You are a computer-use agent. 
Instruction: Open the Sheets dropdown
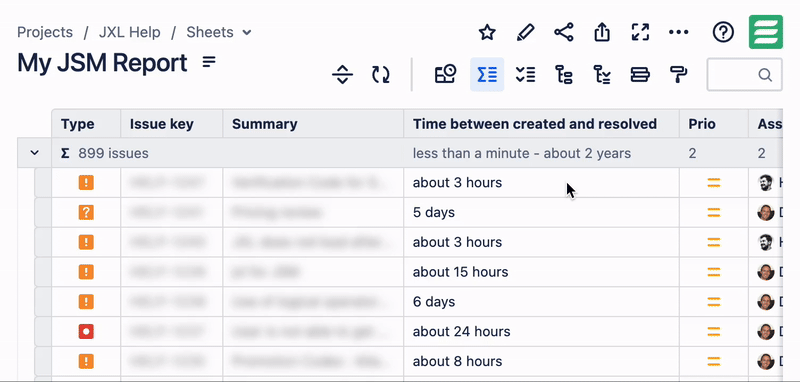(219, 33)
